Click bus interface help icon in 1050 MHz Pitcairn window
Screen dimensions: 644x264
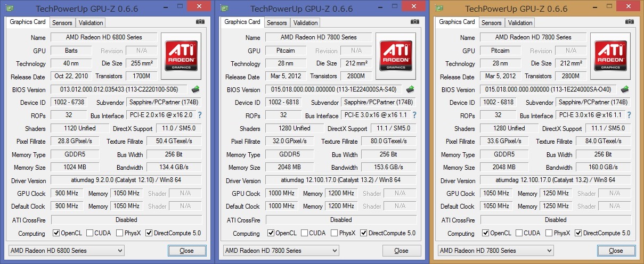pos(629,115)
